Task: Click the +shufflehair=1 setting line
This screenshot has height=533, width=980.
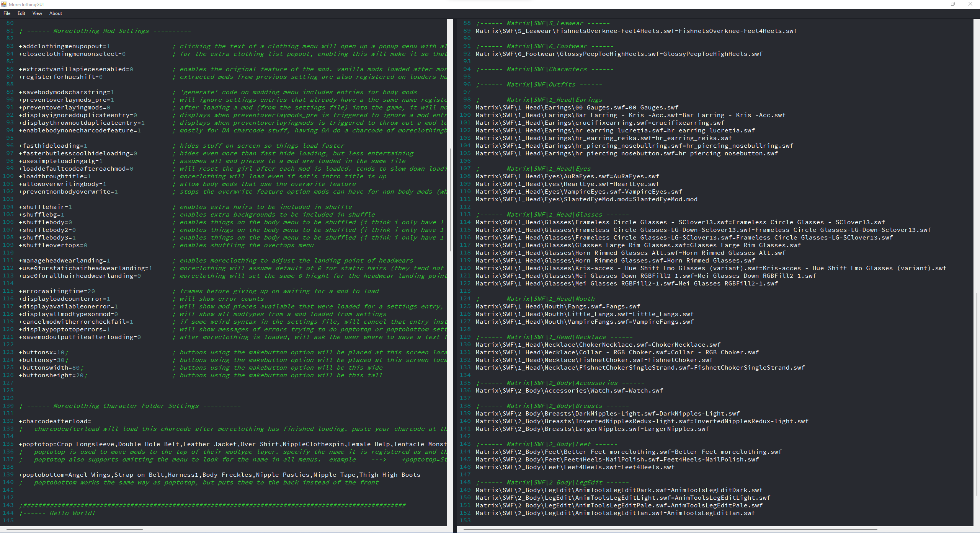Action: coord(45,207)
